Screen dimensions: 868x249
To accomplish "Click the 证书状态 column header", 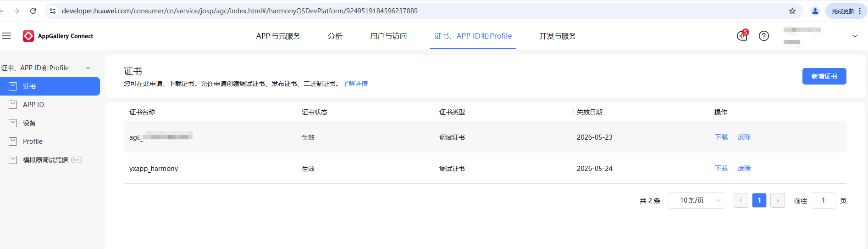I will click(315, 112).
